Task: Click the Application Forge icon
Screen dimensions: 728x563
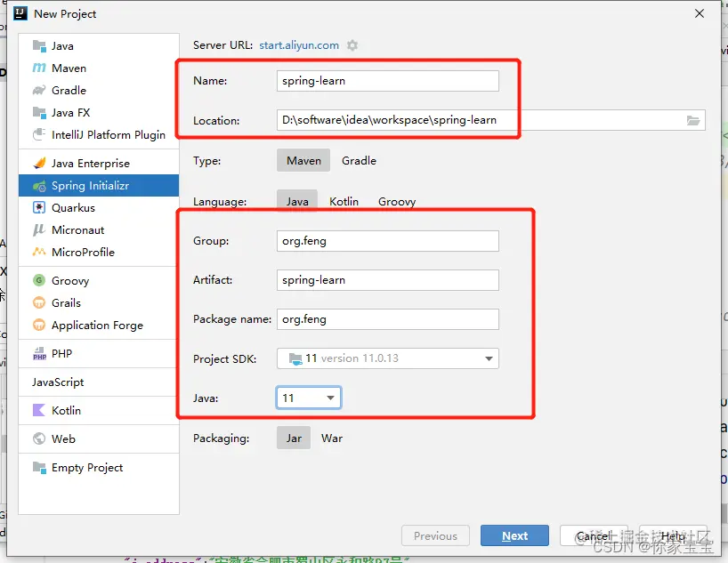Action: (x=39, y=325)
